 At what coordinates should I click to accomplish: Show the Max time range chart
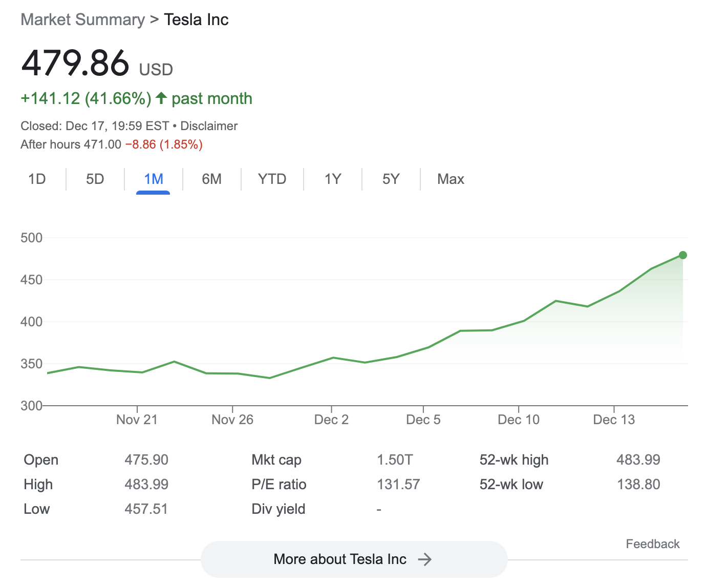pos(451,179)
